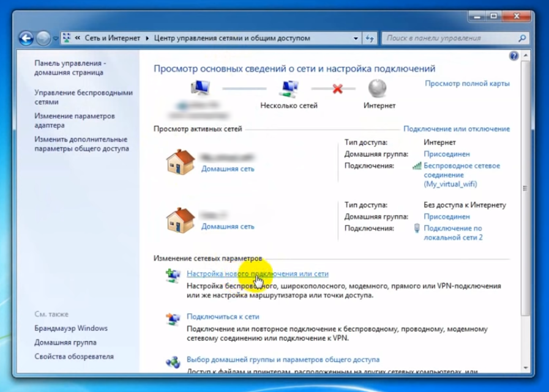549x392 pixels.
Task: Click 'Присоединен' link for no-Internet network
Action: (447, 216)
